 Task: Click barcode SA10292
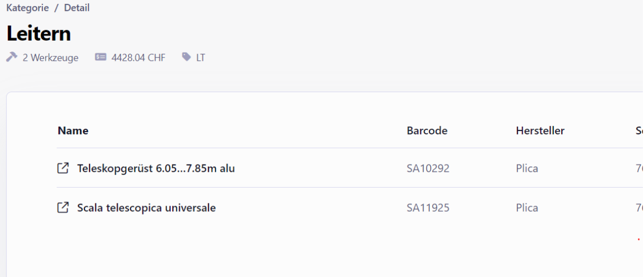[x=428, y=168]
